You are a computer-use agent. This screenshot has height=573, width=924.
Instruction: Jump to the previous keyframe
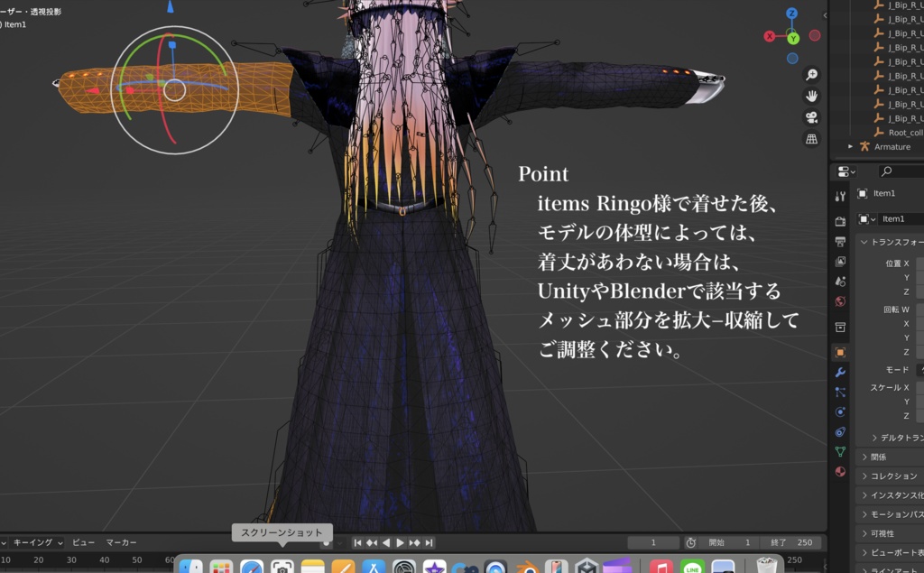(372, 542)
